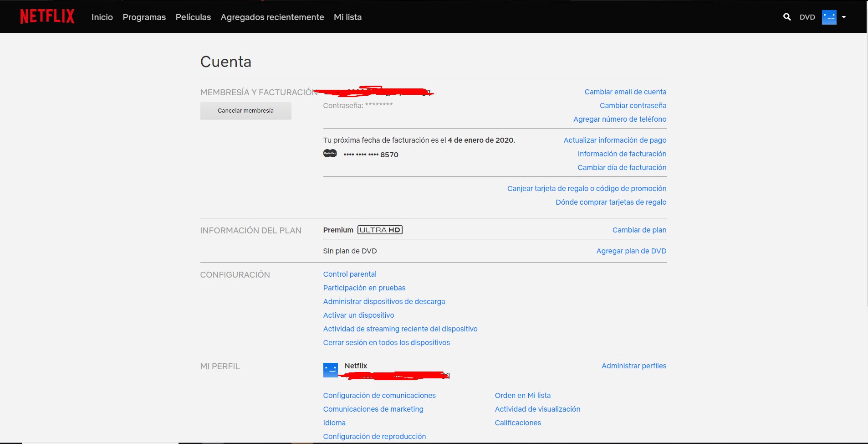Open Agregados recientemente
The width and height of the screenshot is (868, 444).
pyautogui.click(x=272, y=17)
